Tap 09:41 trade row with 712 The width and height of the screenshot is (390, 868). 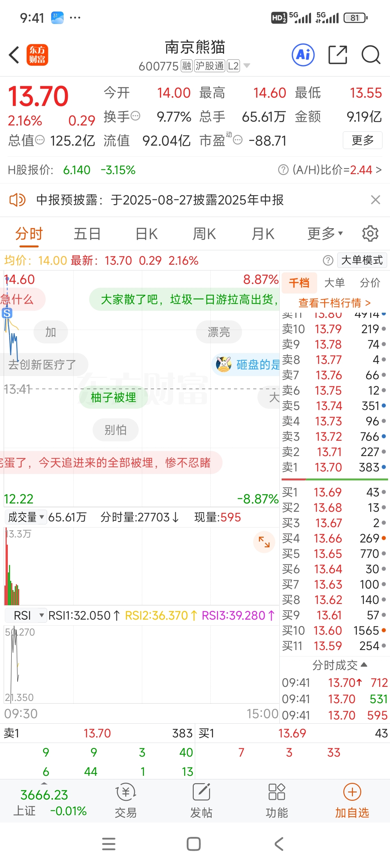[335, 683]
